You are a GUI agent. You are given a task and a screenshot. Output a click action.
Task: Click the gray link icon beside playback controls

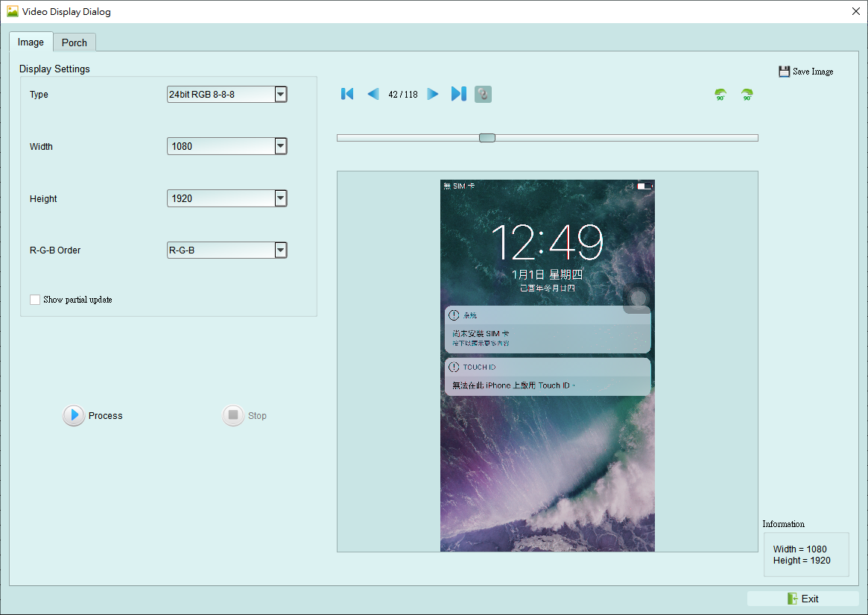pos(484,94)
